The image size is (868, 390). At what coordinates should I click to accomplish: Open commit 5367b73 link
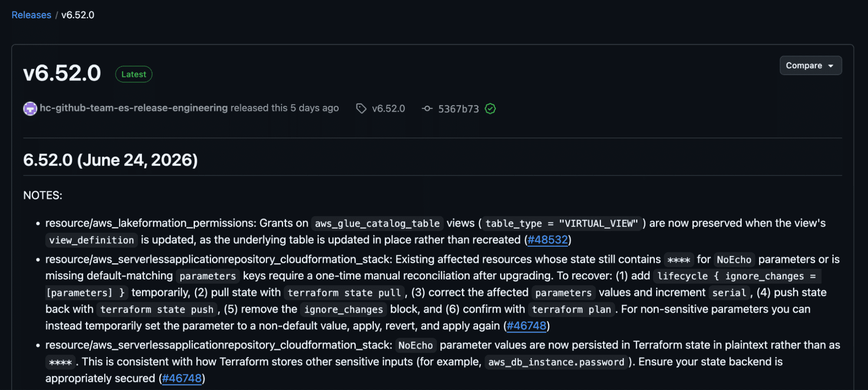[458, 109]
